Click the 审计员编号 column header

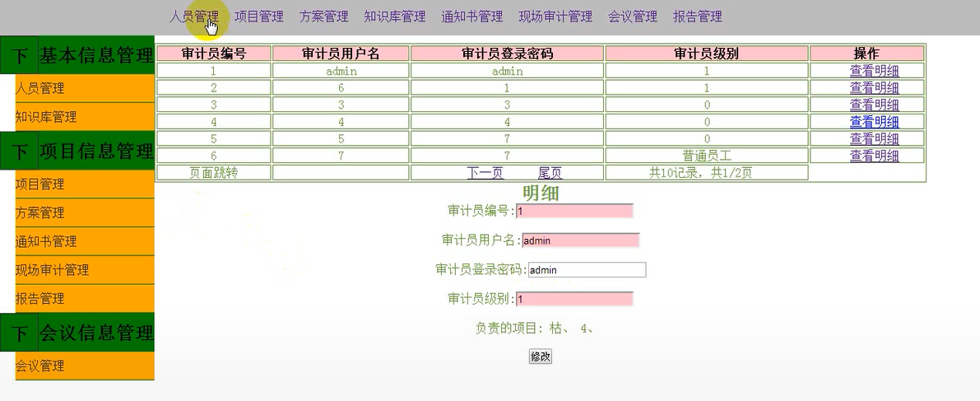[214, 54]
